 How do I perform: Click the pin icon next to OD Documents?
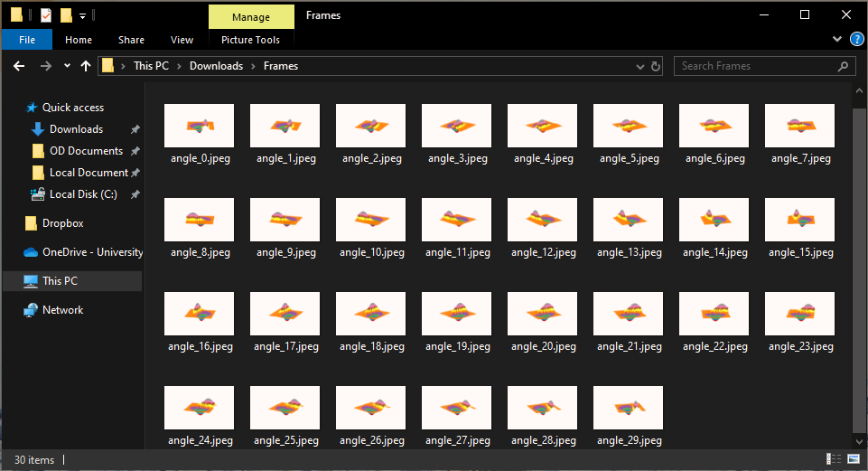pos(135,151)
